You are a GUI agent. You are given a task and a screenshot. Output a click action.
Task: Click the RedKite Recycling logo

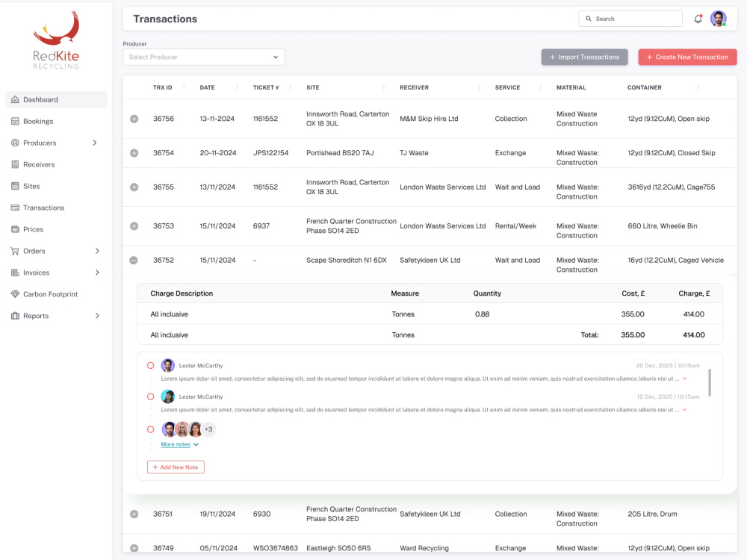point(56,40)
